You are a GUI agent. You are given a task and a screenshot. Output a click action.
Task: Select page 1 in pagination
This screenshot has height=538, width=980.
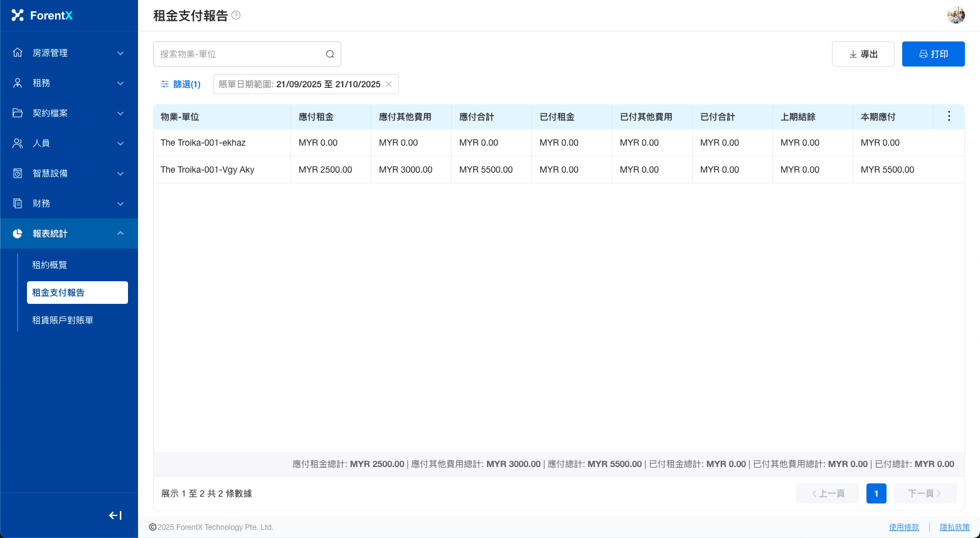pyautogui.click(x=876, y=493)
